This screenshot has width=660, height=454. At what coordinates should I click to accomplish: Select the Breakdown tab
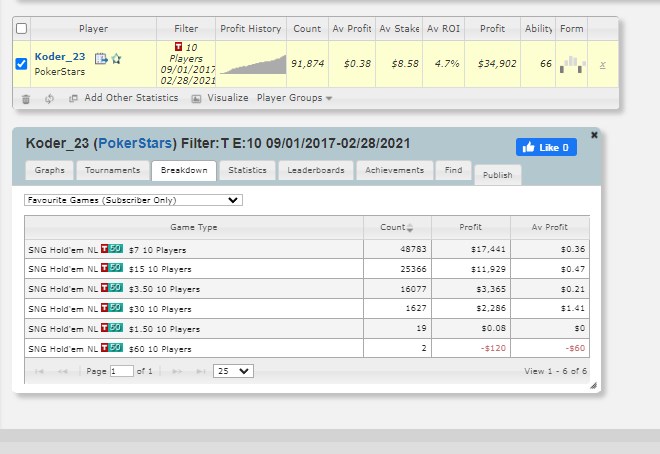click(x=184, y=170)
